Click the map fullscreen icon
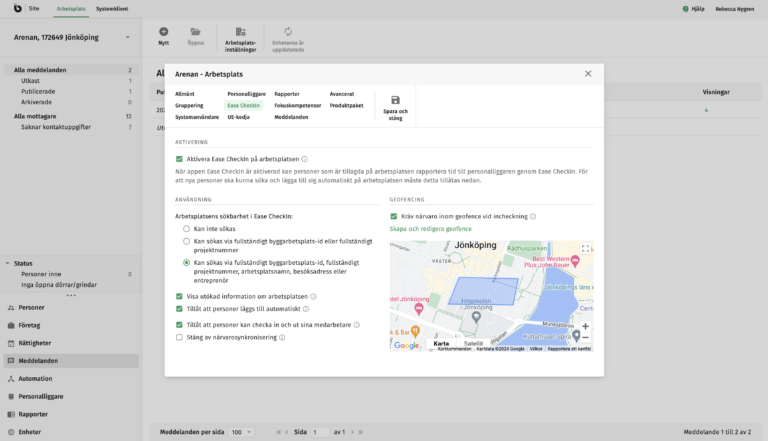This screenshot has height=441, width=768. (585, 248)
